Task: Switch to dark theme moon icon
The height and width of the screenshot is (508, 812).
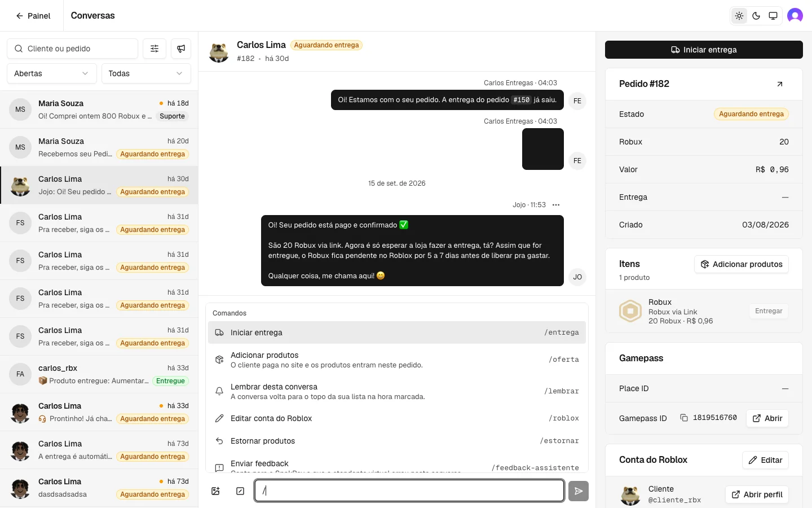Action: coord(756,16)
